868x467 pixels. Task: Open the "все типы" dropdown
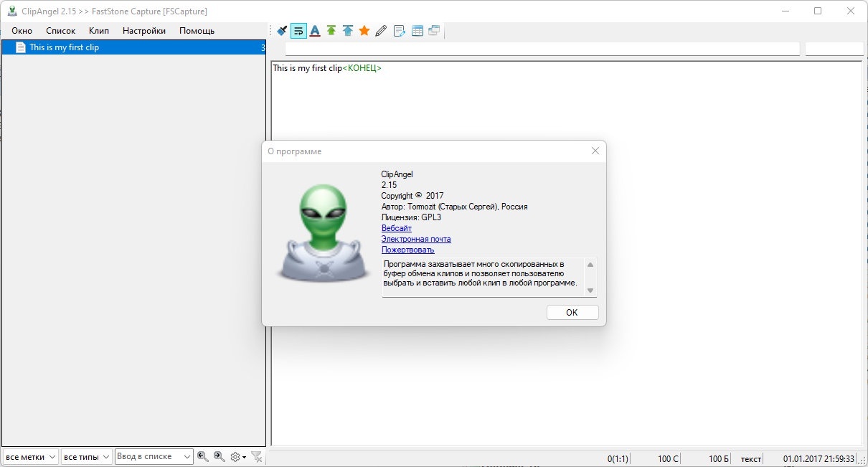click(x=86, y=457)
